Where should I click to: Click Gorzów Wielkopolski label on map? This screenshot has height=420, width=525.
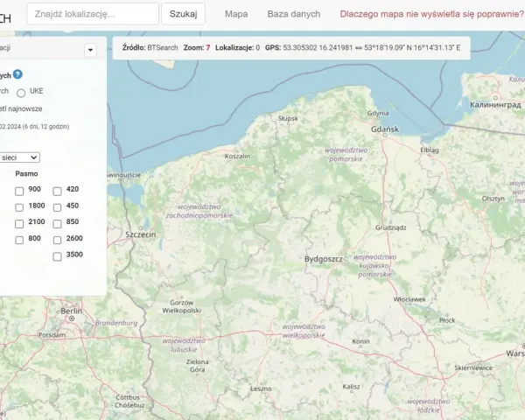[181, 306]
